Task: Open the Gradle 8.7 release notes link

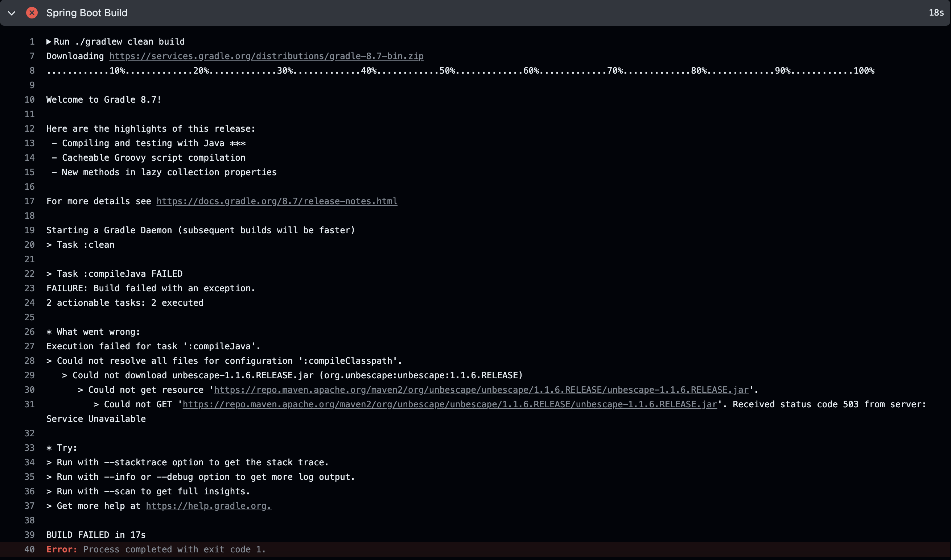Action: pos(277,201)
